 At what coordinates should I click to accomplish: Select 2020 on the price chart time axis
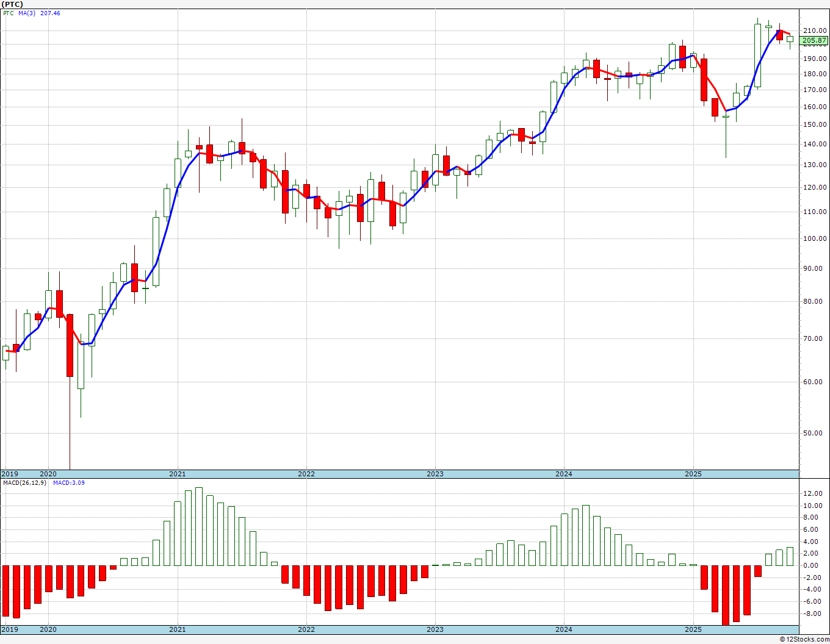coord(48,474)
